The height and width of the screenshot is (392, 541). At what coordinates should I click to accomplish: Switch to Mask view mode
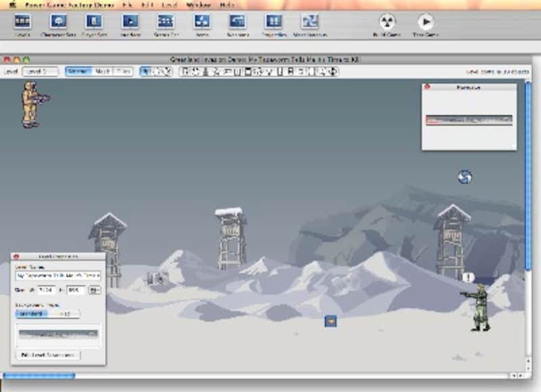(102, 71)
